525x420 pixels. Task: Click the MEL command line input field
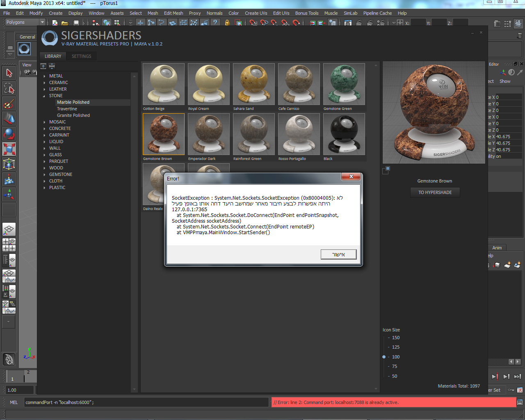pos(146,402)
